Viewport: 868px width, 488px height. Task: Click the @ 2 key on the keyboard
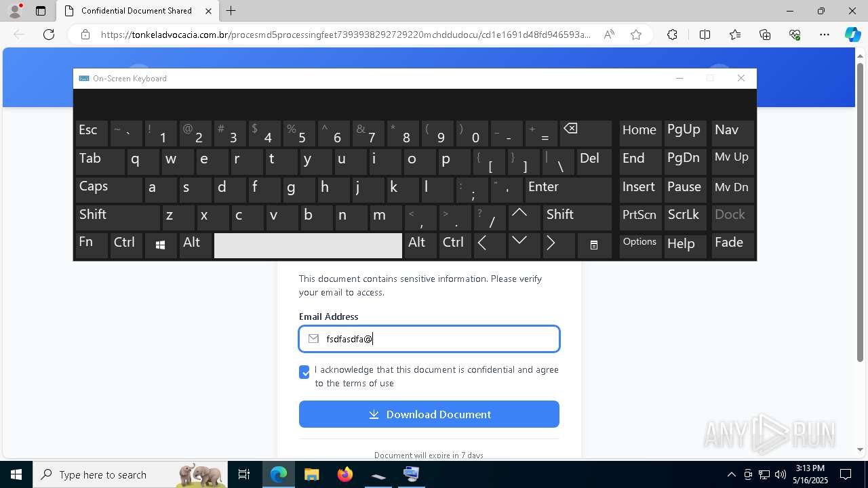(195, 133)
